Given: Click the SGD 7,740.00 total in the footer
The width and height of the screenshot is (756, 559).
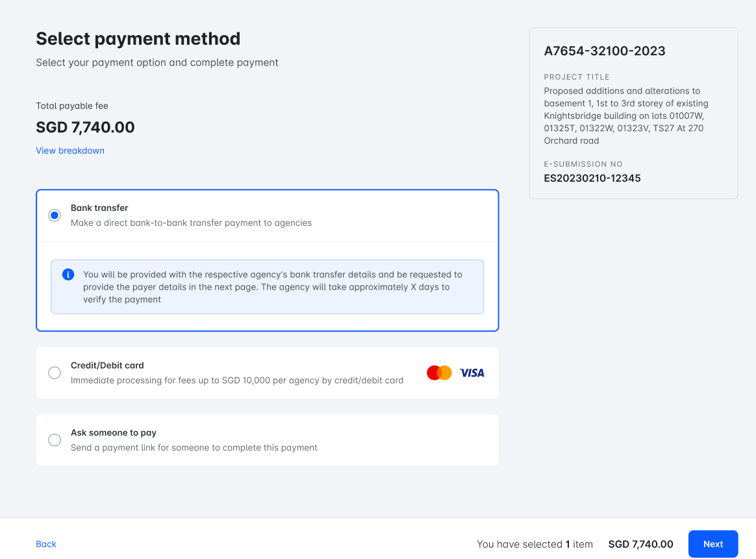Looking at the screenshot, I should coord(640,544).
